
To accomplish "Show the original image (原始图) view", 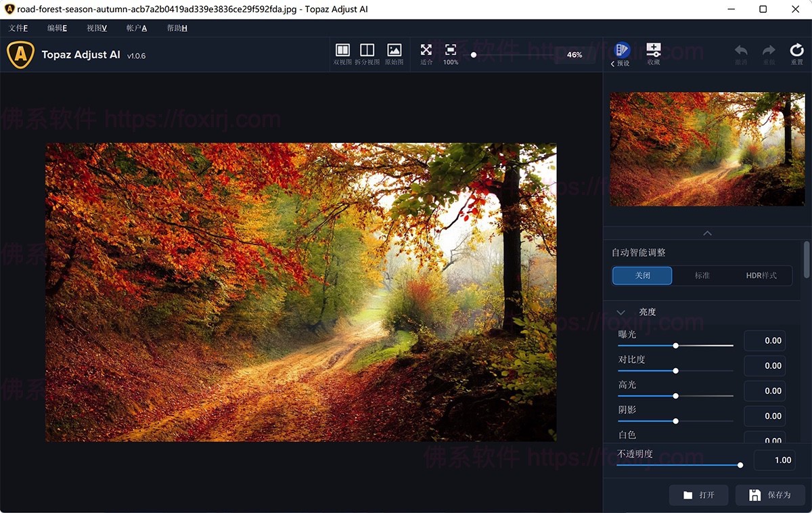I will [x=394, y=51].
